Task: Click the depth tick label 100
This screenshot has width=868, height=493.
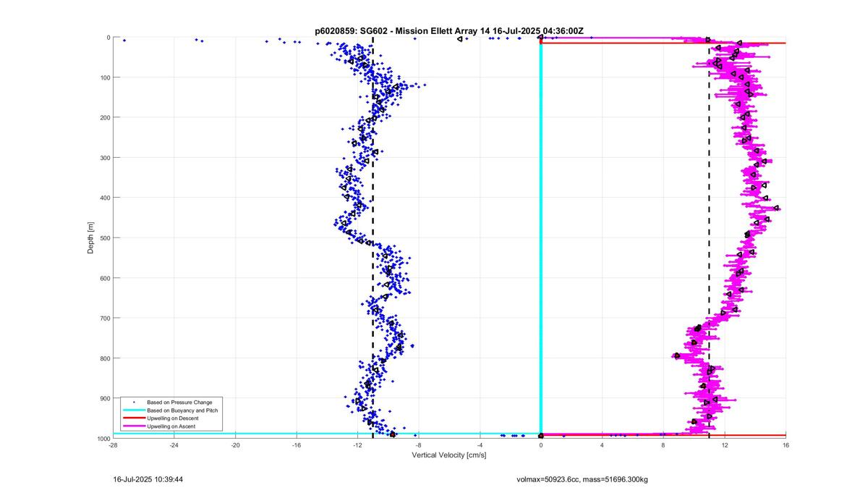Action: point(104,77)
